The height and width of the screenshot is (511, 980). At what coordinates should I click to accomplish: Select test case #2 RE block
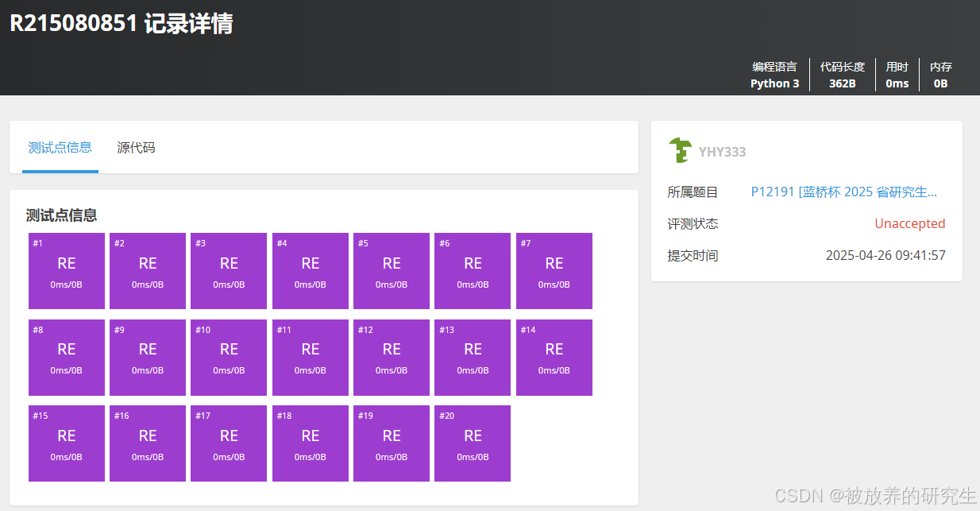148,271
